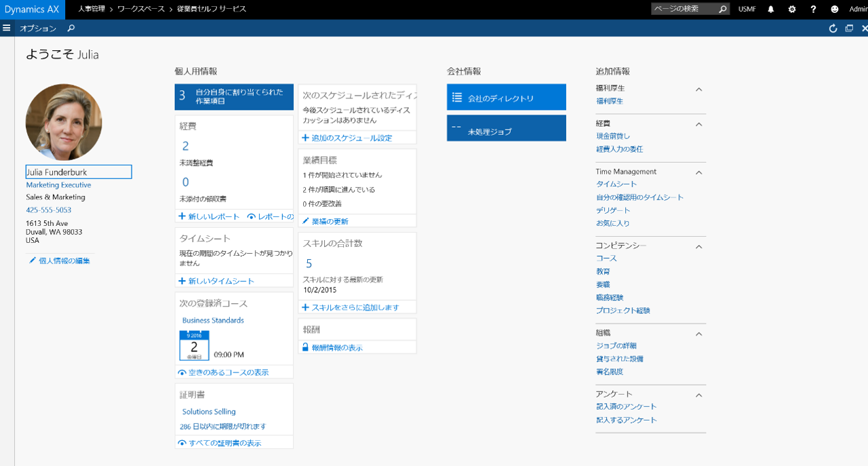Screen dimensions: 868x466
Task: Click the smiley feedback icon
Action: coord(835,9)
